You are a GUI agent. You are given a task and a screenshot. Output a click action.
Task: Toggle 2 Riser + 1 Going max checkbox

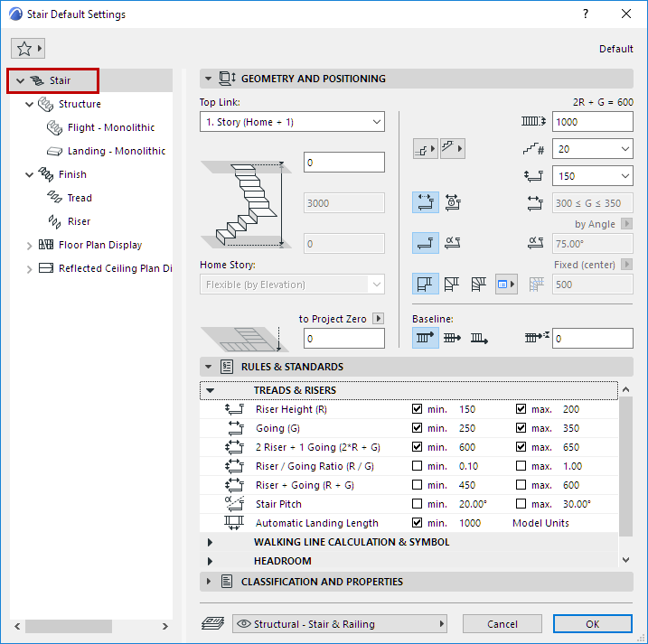(521, 447)
